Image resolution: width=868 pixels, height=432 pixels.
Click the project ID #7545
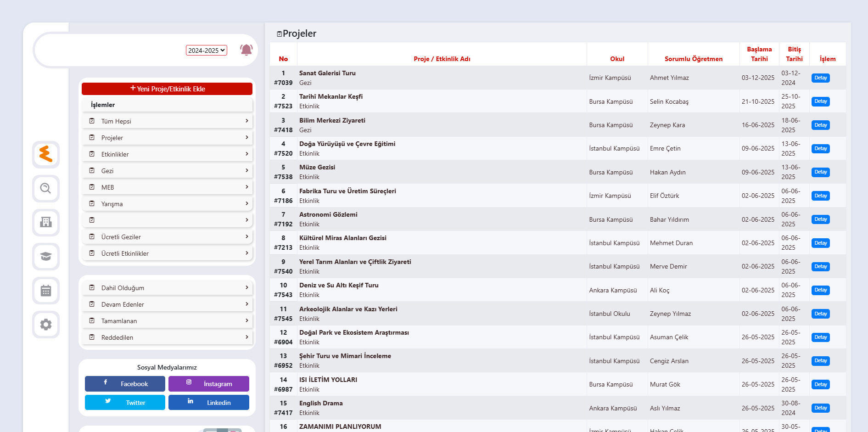[283, 319]
